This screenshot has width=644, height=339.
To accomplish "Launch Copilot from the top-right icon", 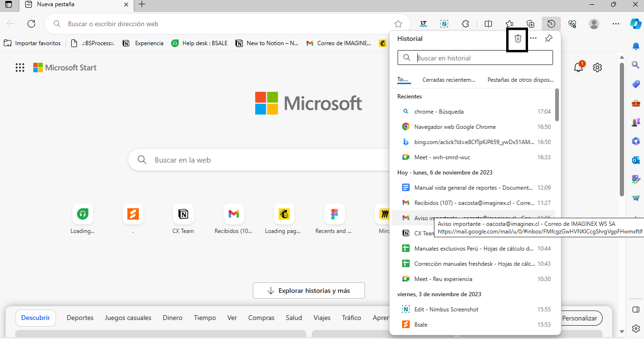I will pyautogui.click(x=636, y=23).
